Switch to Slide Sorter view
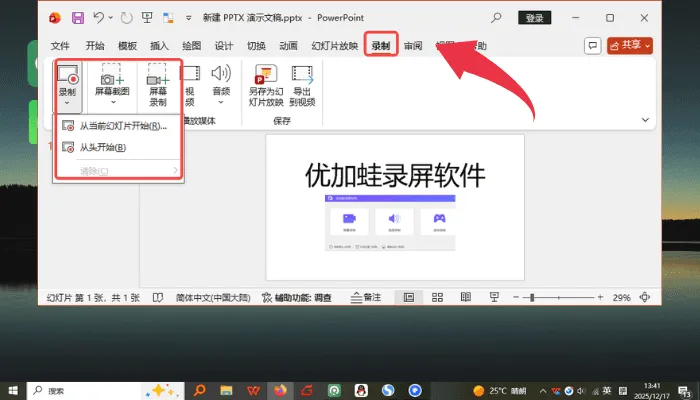This screenshot has width=700, height=400. pos(438,297)
